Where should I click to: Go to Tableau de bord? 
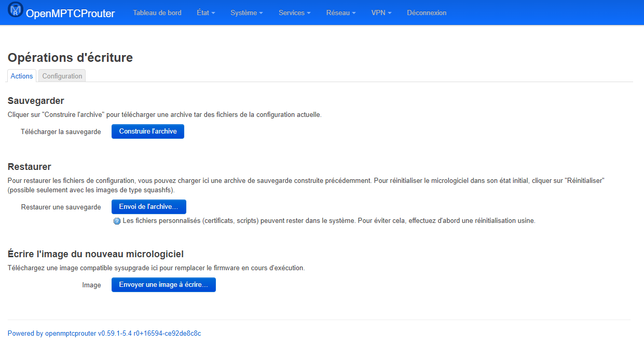(157, 12)
